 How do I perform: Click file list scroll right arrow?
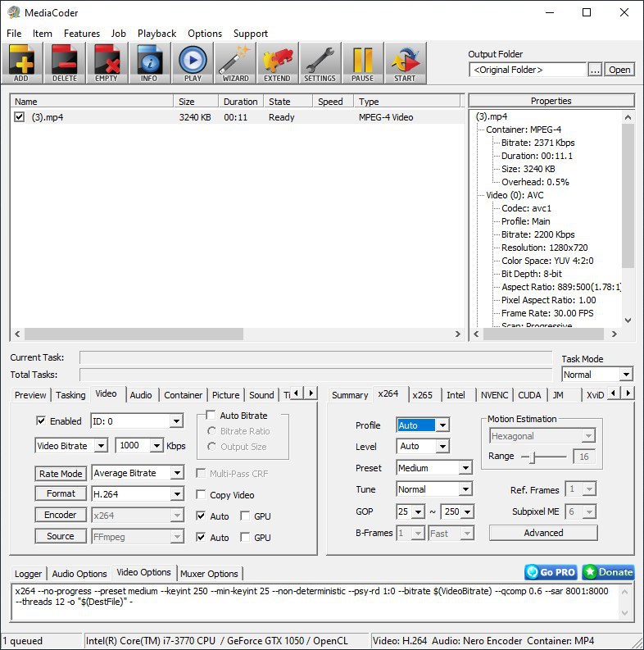[x=457, y=334]
